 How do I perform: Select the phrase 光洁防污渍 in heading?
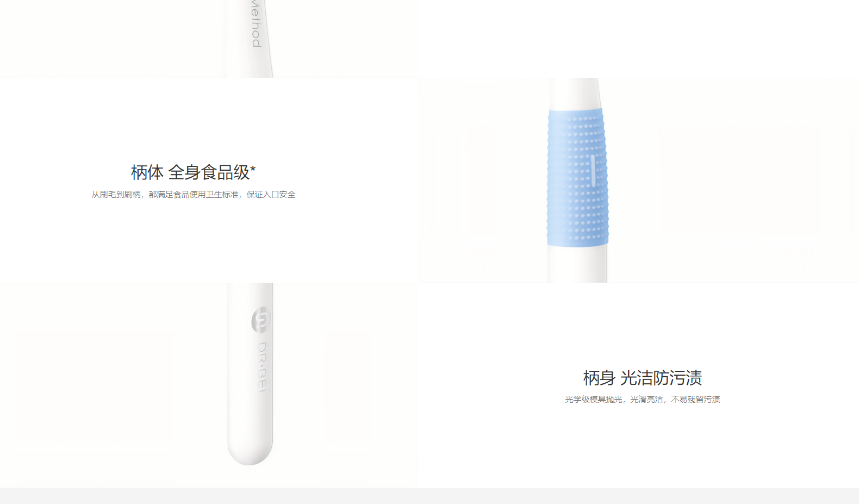[x=661, y=377]
